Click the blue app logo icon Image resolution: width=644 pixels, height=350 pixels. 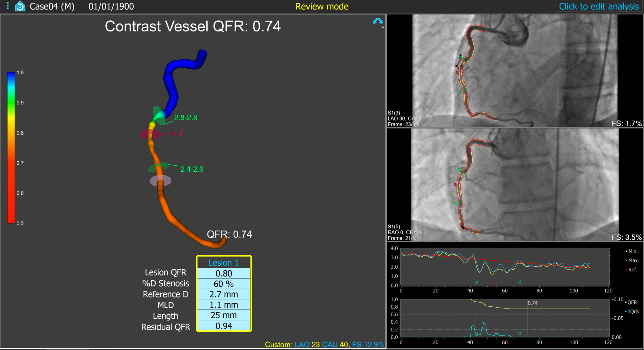point(20,6)
